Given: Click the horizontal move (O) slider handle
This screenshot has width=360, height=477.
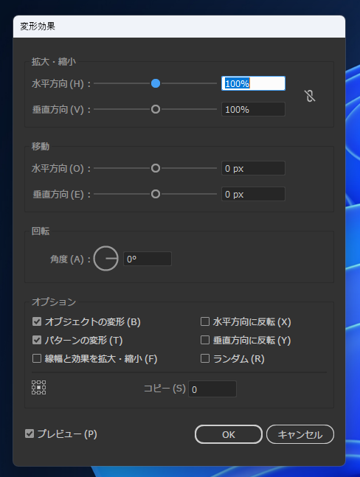Looking at the screenshot, I should [x=155, y=168].
